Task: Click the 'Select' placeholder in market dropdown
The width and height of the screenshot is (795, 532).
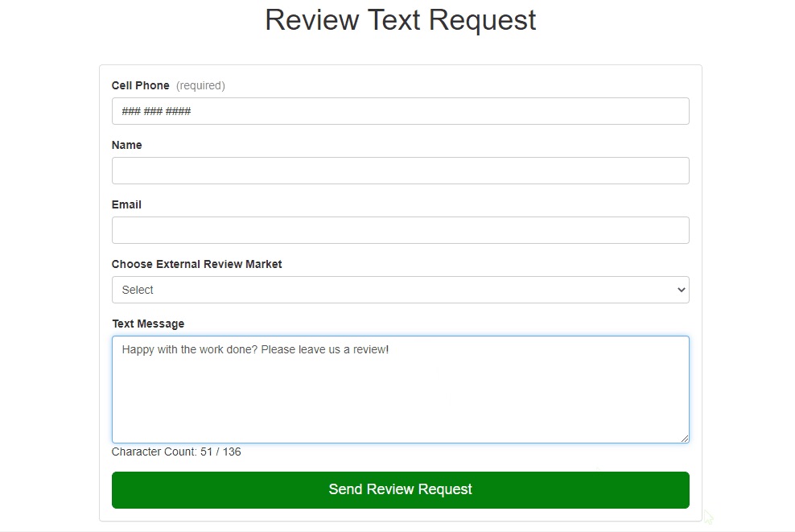Action: 138,290
